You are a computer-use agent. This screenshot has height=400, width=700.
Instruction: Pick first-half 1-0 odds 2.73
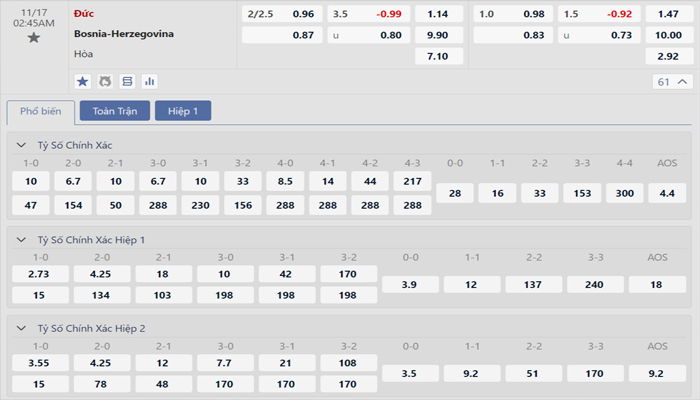point(40,273)
